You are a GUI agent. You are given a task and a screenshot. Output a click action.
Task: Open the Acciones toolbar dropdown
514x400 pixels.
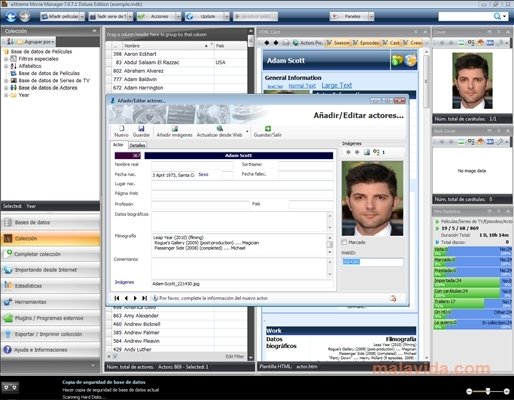[x=178, y=16]
